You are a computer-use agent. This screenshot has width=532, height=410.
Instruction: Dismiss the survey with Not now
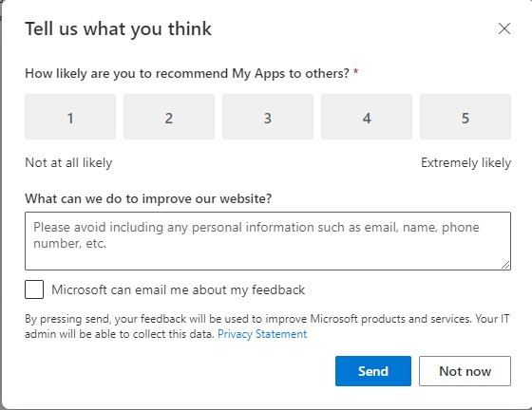pos(465,371)
